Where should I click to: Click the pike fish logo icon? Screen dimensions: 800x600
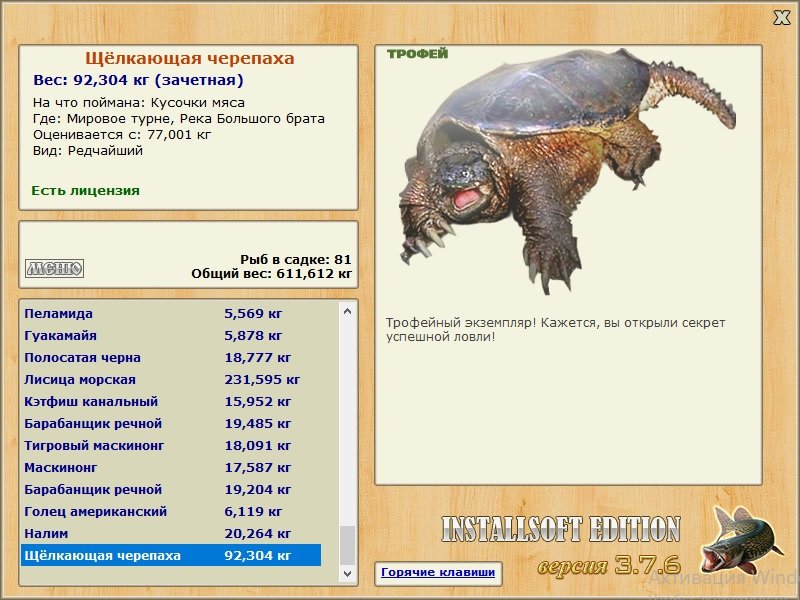pyautogui.click(x=741, y=540)
